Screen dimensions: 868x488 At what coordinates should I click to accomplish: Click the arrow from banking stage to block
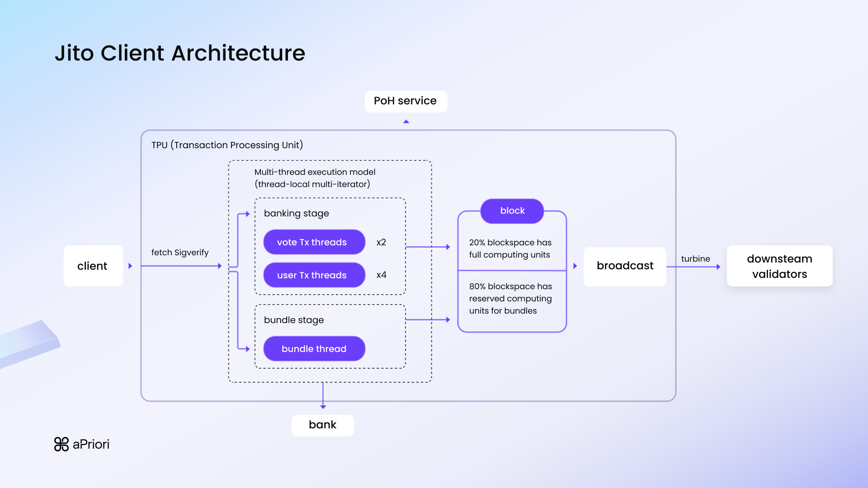(x=427, y=247)
